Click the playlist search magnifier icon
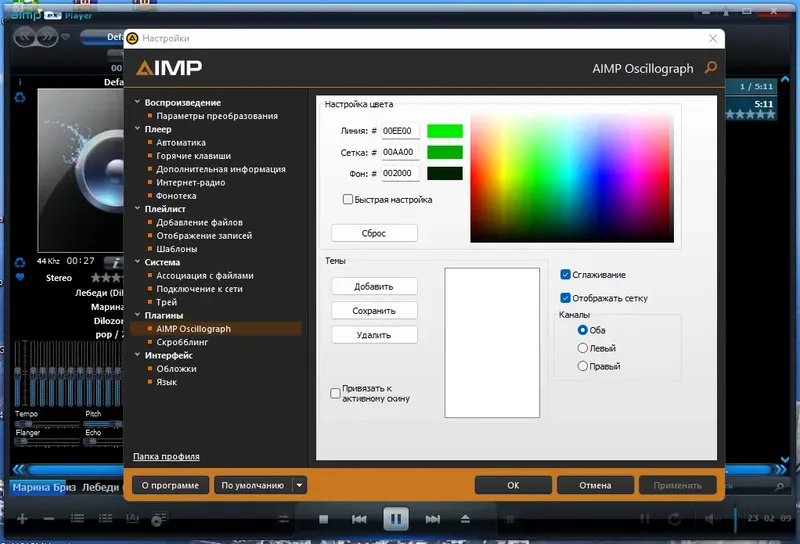 click(779, 486)
